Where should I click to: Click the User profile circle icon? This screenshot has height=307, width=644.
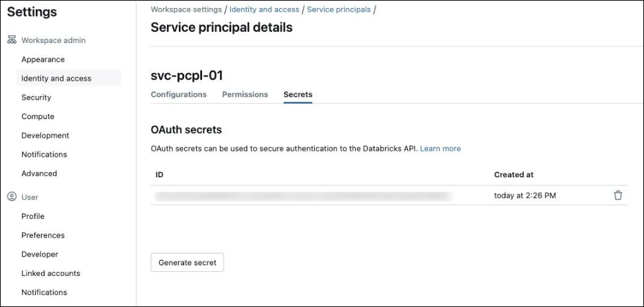pyautogui.click(x=12, y=197)
